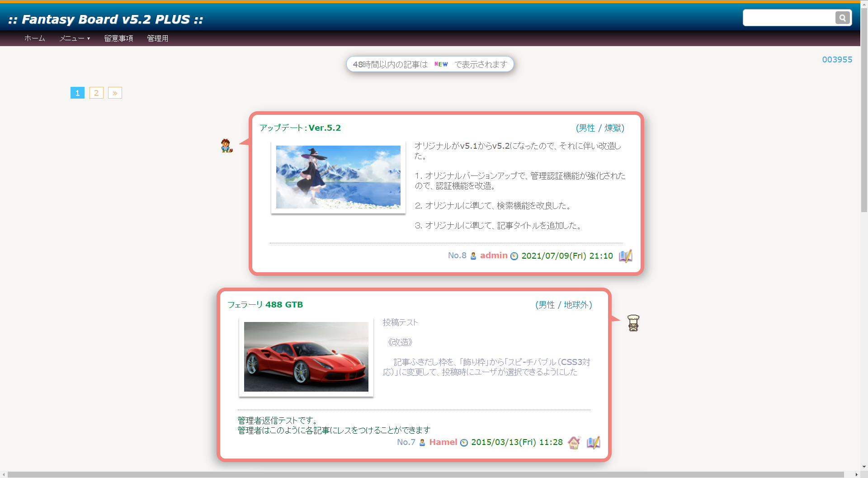Viewport: 868px width, 478px height.
Task: Click into the search text field
Action: [x=789, y=18]
